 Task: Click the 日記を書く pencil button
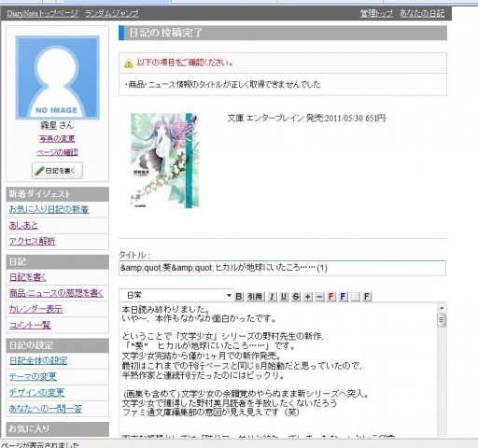(57, 171)
